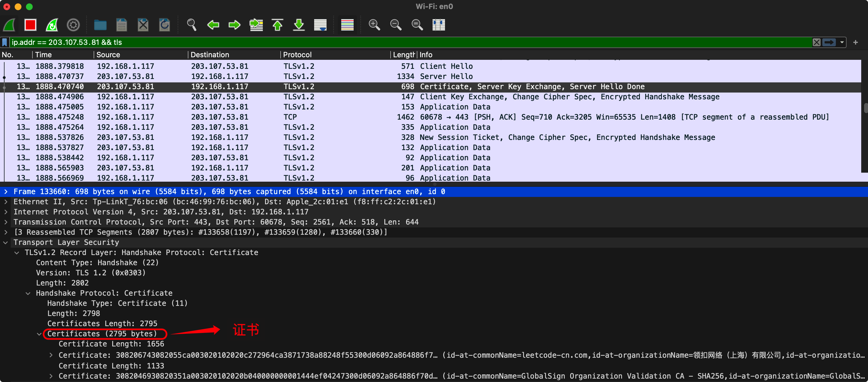Expand Internet Protocol Version 4 layer

point(6,212)
